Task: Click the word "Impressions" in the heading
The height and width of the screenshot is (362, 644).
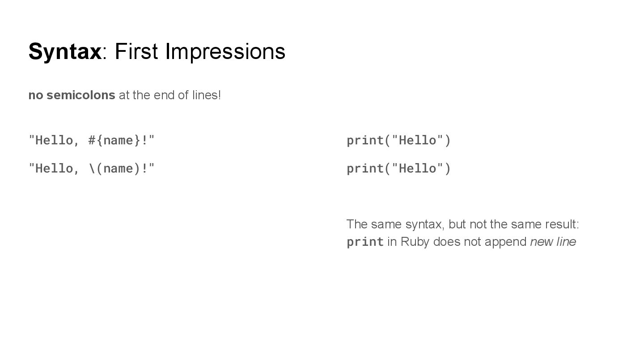Action: click(x=225, y=51)
